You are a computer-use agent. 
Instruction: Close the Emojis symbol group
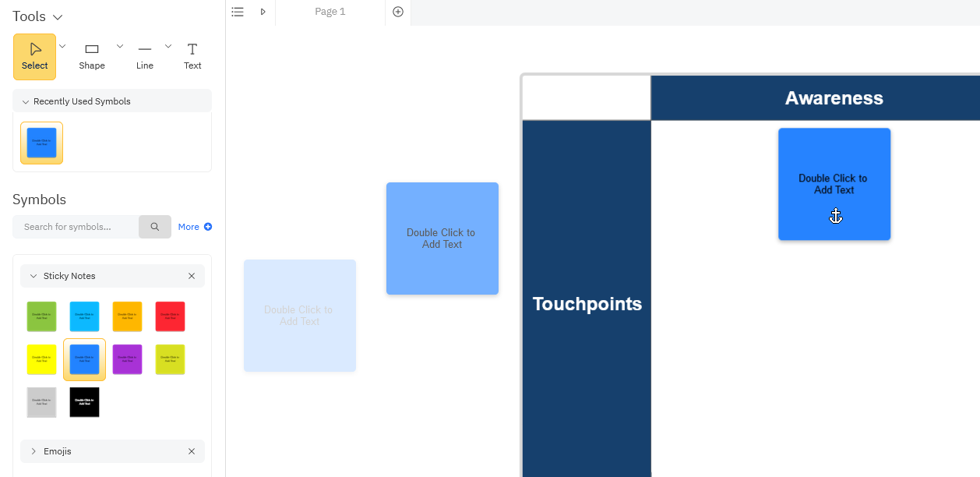click(192, 451)
